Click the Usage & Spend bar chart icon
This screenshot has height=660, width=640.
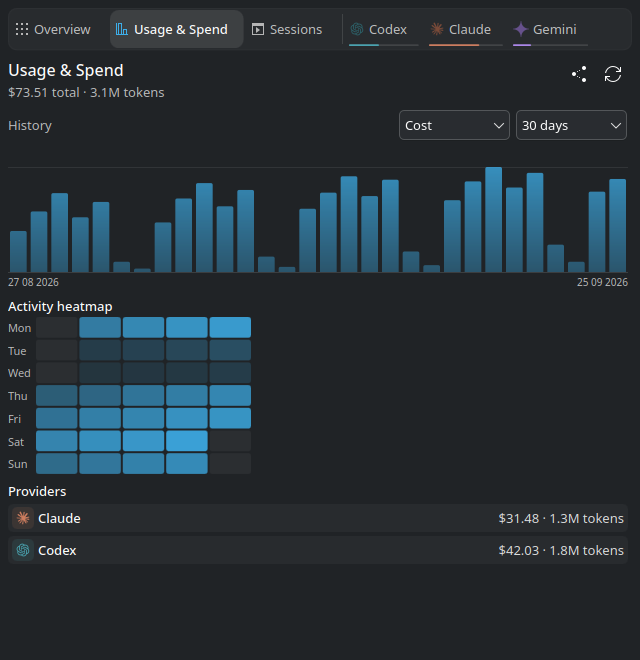tap(122, 29)
